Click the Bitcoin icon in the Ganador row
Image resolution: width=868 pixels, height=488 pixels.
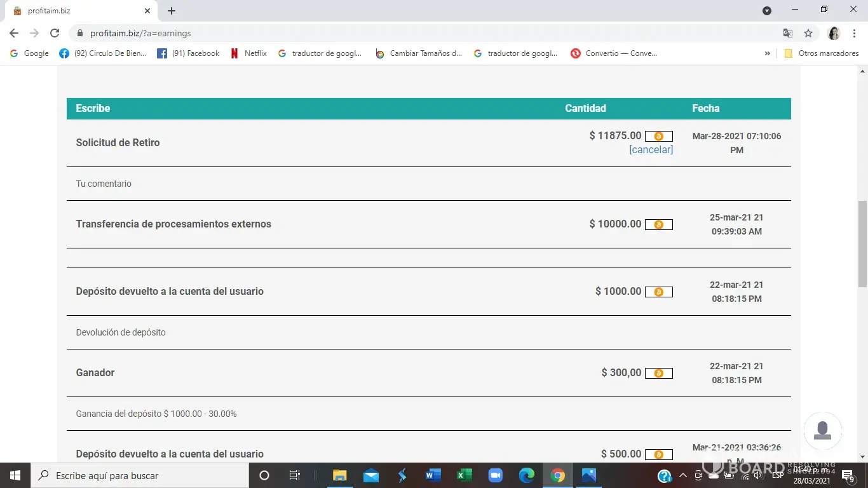[x=658, y=373]
